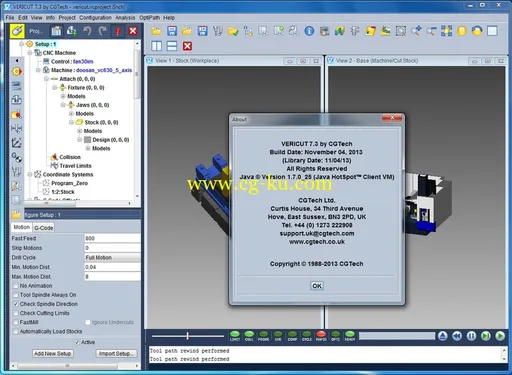512x375 pixels.
Task: Click the Fast Feed input field
Action: 112,238
